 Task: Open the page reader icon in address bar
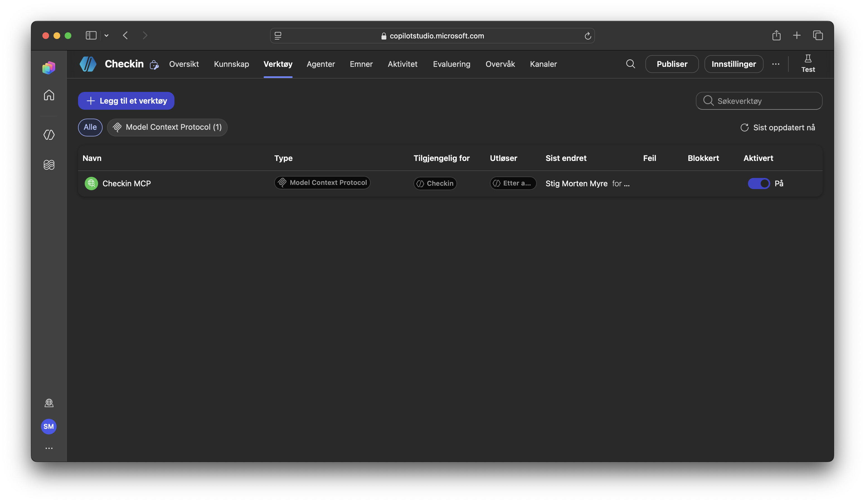click(278, 36)
